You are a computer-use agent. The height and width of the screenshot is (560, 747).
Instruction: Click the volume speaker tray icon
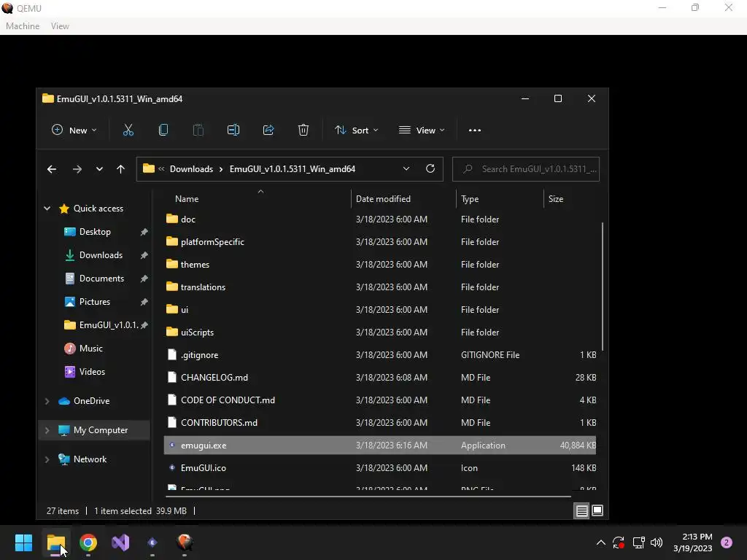tap(657, 542)
